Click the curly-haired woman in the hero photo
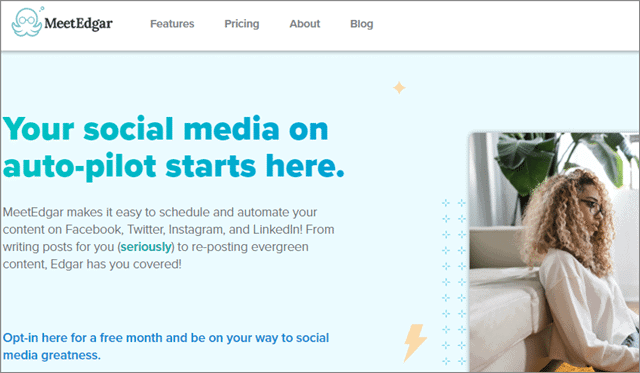 pos(580,269)
